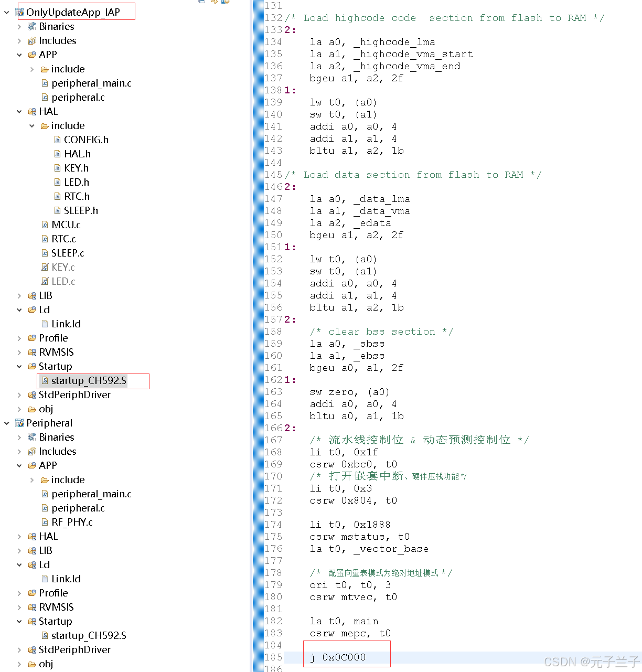The height and width of the screenshot is (672, 642).
Task: Click StdPeriphDriver folder icon under OnlyUpdateApp_IAP
Action: (32, 394)
